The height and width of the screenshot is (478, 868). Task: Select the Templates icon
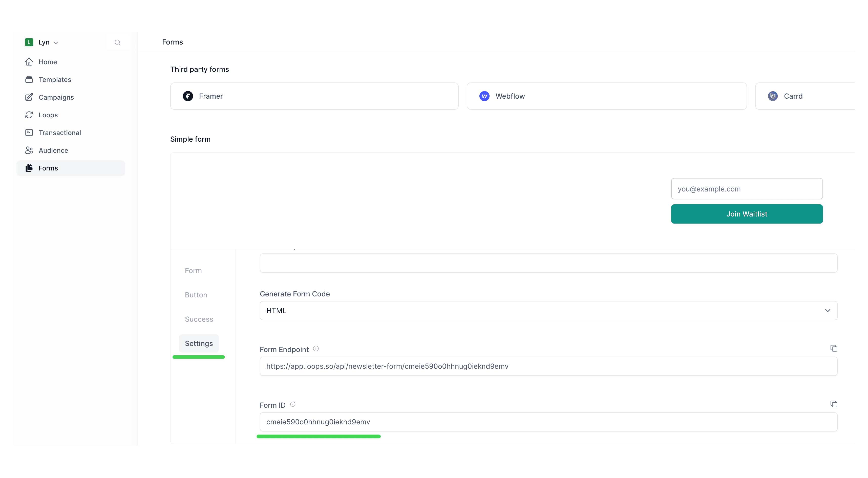pos(29,79)
